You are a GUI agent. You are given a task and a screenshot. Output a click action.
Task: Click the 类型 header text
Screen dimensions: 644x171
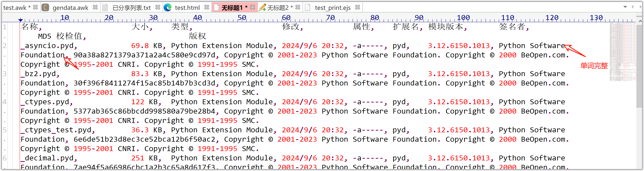coord(180,27)
